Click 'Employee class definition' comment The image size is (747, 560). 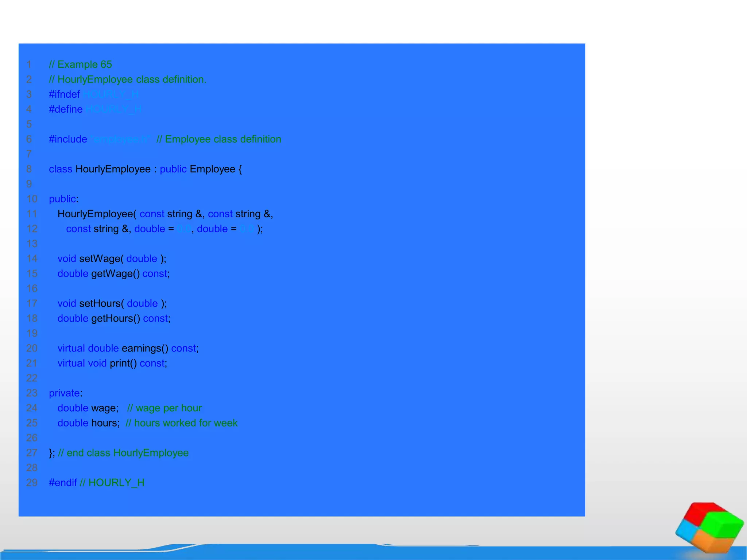click(219, 139)
